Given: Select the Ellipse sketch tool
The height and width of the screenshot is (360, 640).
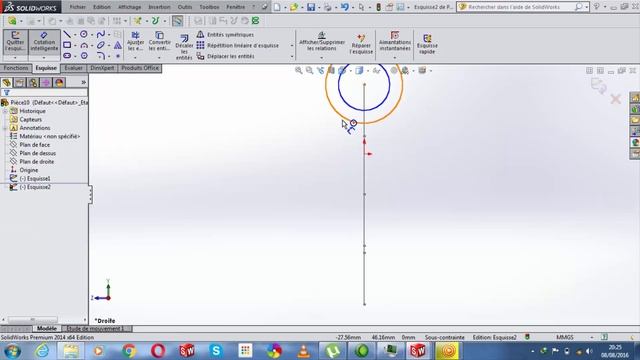Looking at the screenshot, I should pyautogui.click(x=100, y=45).
